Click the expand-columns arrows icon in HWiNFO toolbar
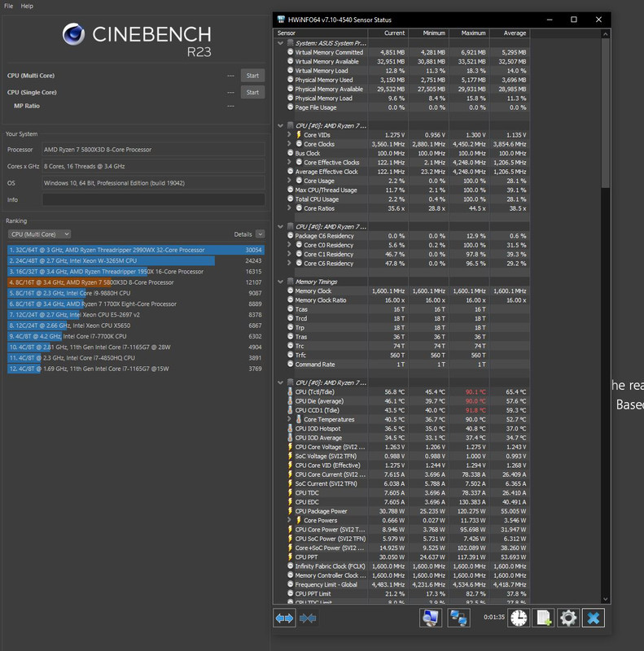This screenshot has width=644, height=651. tap(284, 618)
